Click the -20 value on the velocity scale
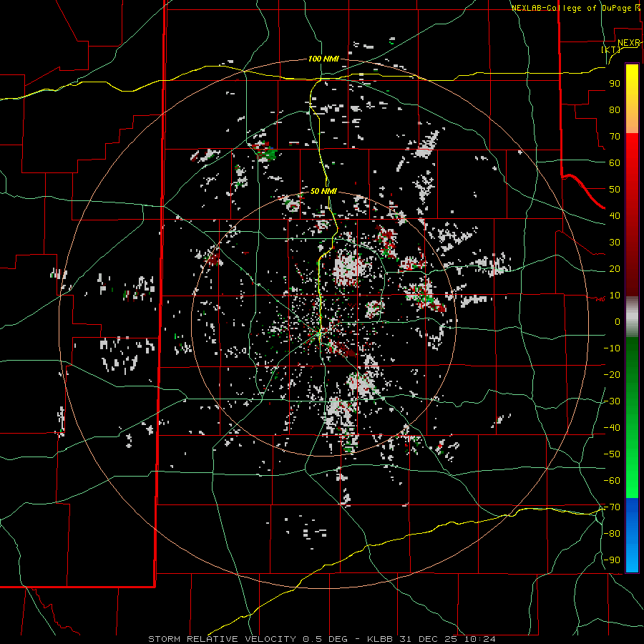This screenshot has height=644, width=644. click(612, 374)
